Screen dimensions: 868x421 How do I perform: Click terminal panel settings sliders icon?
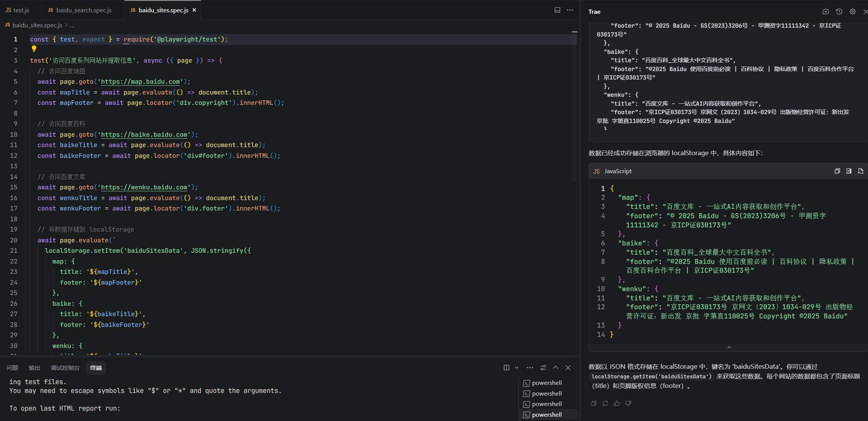[x=543, y=368]
